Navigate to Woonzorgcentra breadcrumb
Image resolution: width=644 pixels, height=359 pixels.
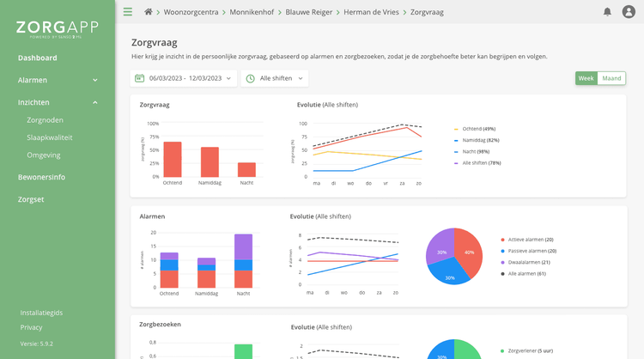click(x=191, y=12)
